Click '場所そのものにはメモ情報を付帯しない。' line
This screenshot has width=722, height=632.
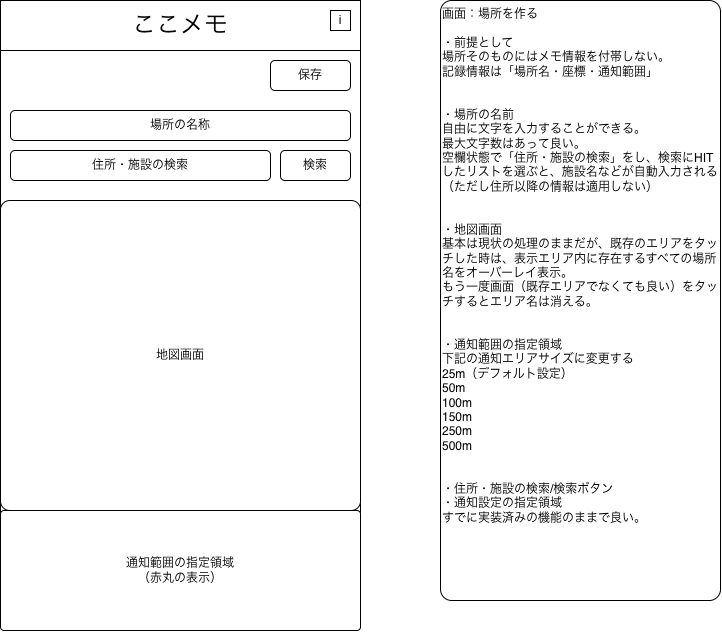pos(554,57)
